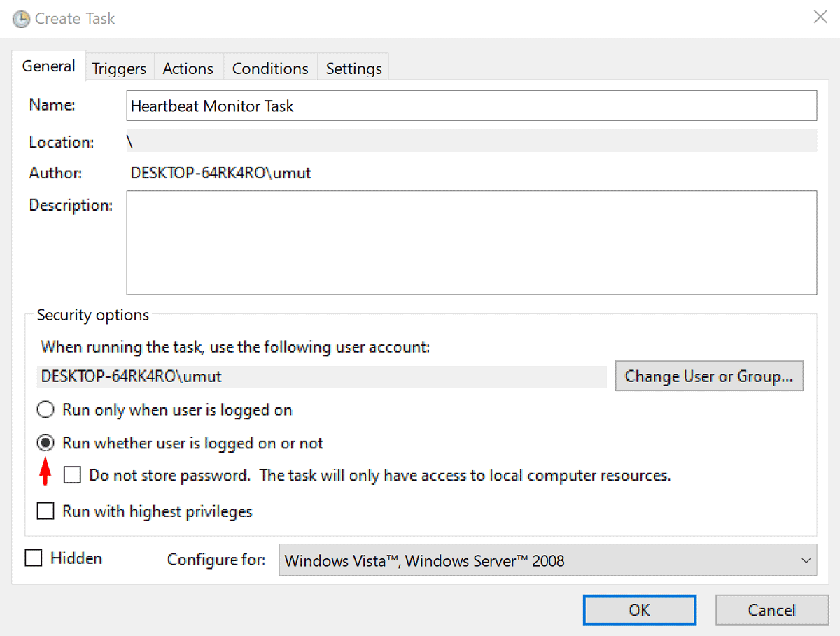The image size is (840, 636).
Task: Expand the Configure for dropdown
Action: [547, 560]
